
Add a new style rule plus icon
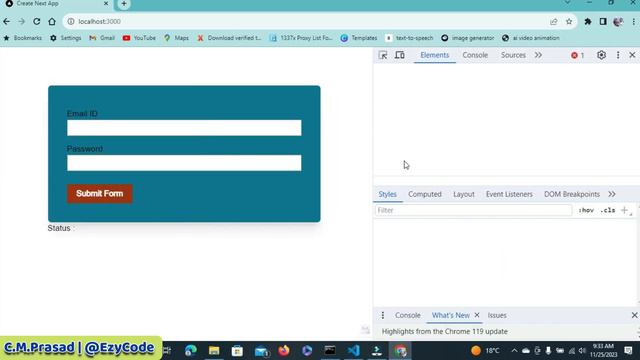[x=624, y=210]
